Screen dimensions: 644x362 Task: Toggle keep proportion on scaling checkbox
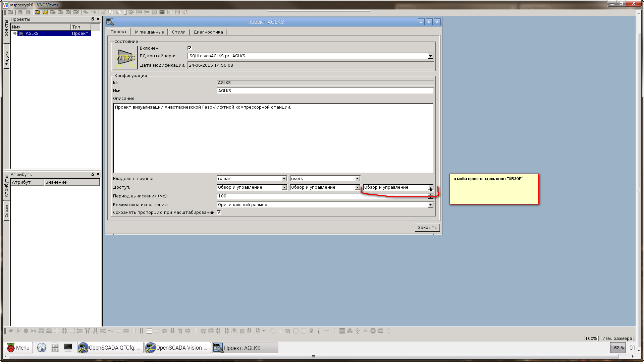(x=219, y=212)
